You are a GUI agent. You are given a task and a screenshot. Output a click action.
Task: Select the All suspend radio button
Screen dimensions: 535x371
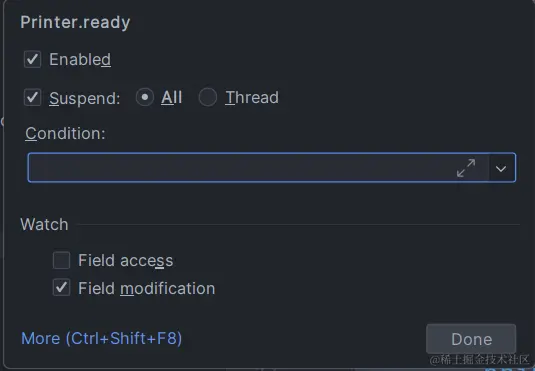145,97
